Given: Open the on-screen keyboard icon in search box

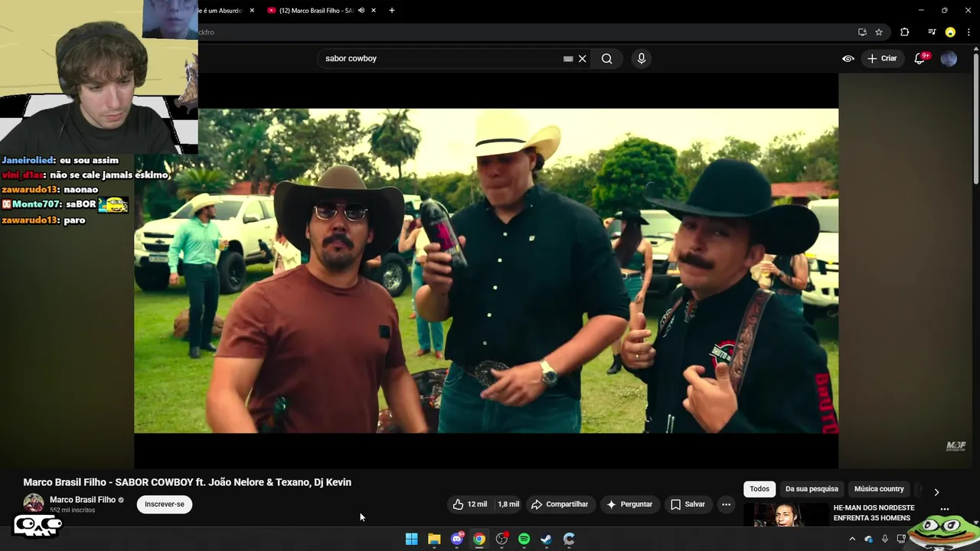Looking at the screenshot, I should coord(568,59).
